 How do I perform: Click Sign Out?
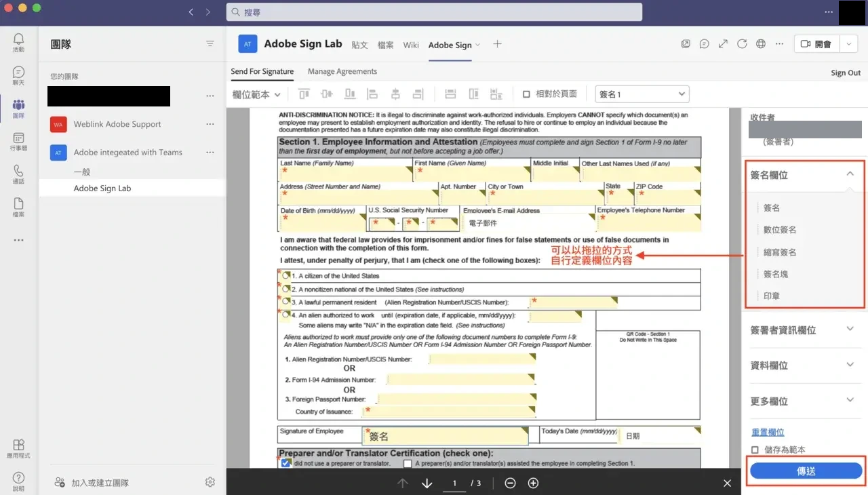point(846,73)
